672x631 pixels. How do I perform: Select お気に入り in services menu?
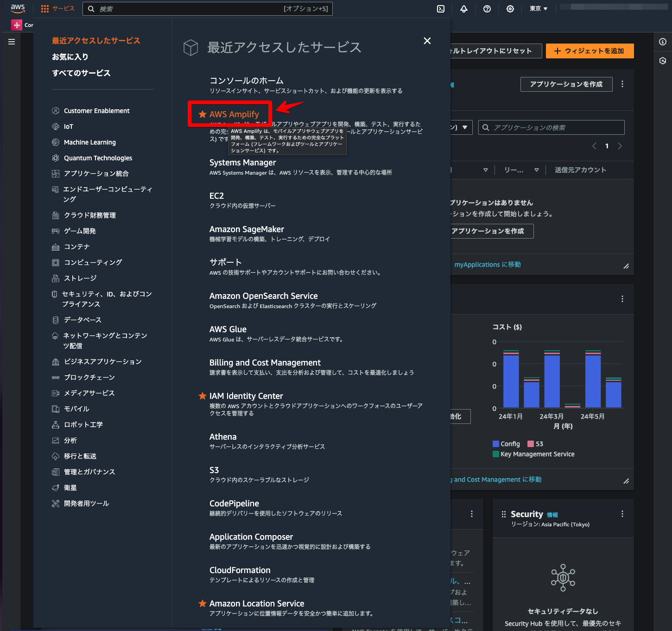click(x=70, y=57)
